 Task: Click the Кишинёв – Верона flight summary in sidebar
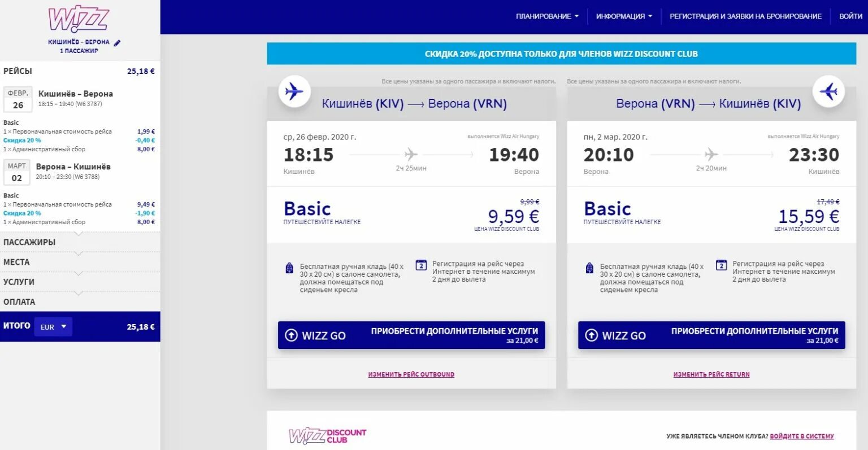point(76,98)
